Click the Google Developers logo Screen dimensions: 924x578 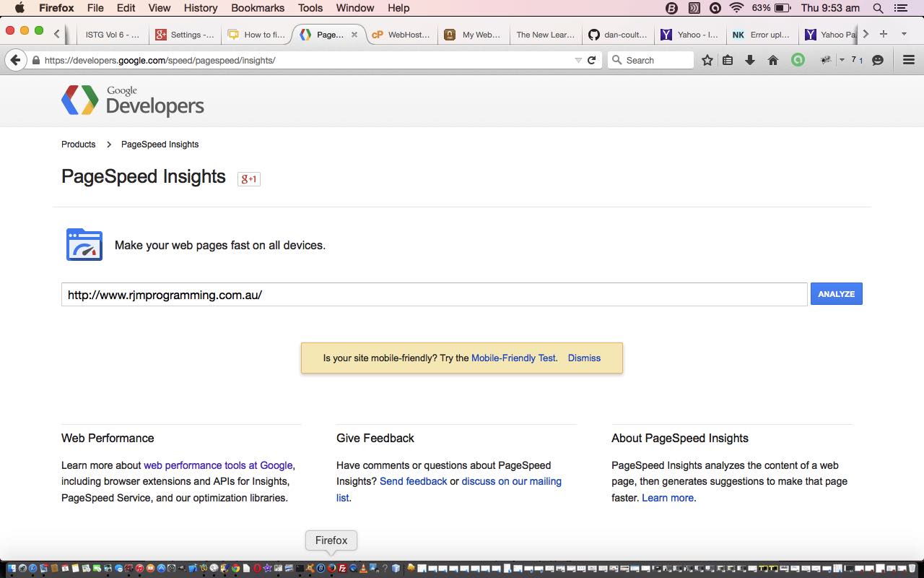tap(133, 101)
